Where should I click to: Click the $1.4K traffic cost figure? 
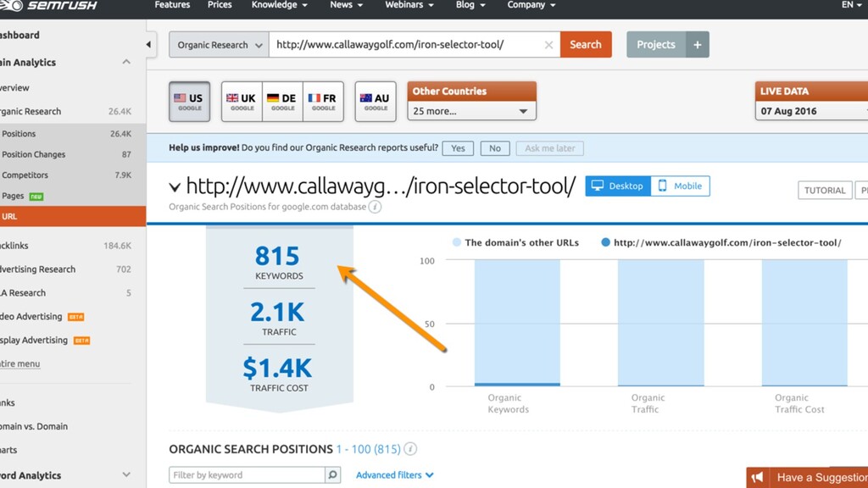[x=277, y=369]
